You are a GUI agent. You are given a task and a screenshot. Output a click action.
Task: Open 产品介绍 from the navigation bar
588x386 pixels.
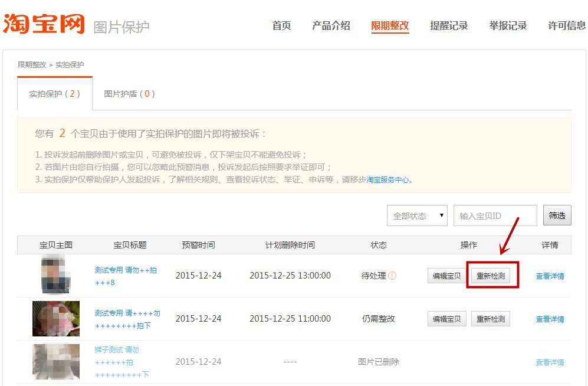coord(331,26)
